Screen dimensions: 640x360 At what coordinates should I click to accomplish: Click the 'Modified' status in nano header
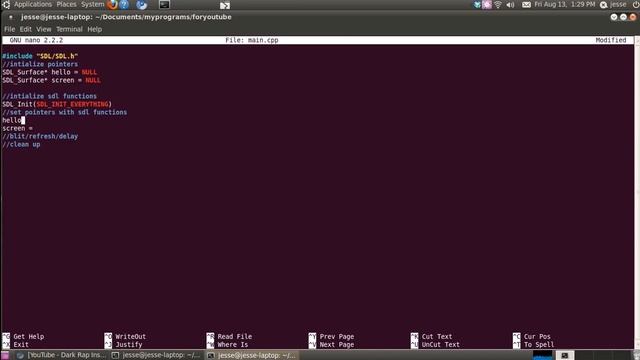coord(611,40)
